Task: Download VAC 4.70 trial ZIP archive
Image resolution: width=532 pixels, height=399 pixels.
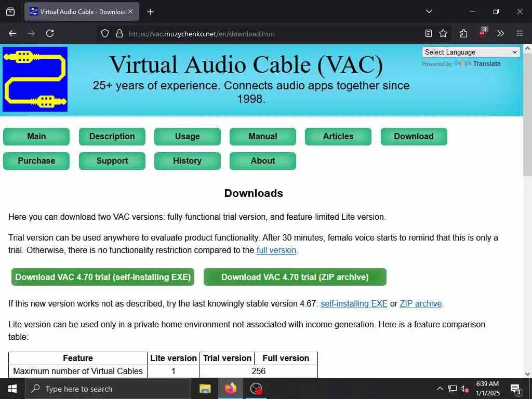Action: click(x=295, y=277)
